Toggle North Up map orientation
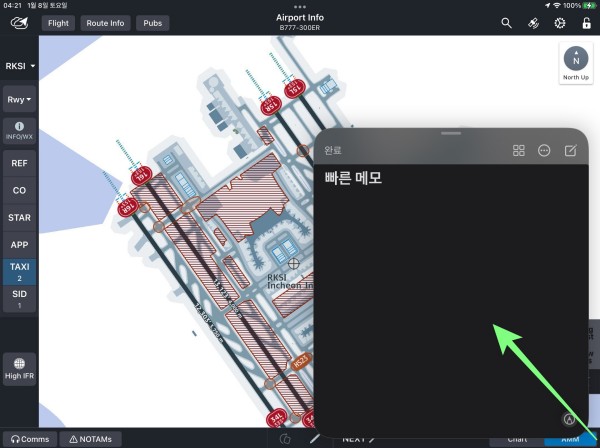Viewport: 600px width, 448px height. [x=575, y=64]
